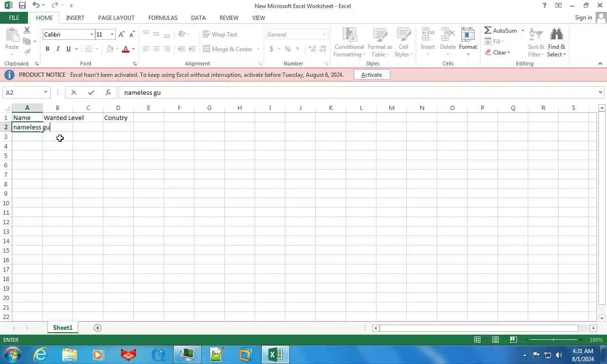
Task: Open Find & Select binoculars
Action: click(x=556, y=42)
